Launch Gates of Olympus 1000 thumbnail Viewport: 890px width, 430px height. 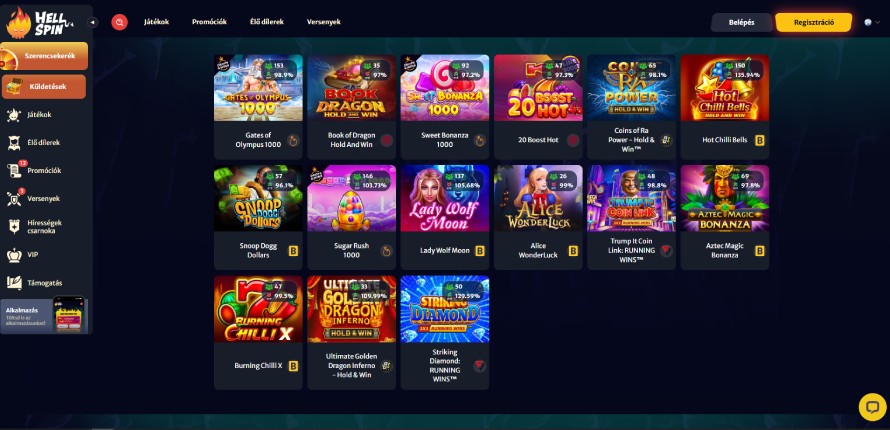pos(258,88)
